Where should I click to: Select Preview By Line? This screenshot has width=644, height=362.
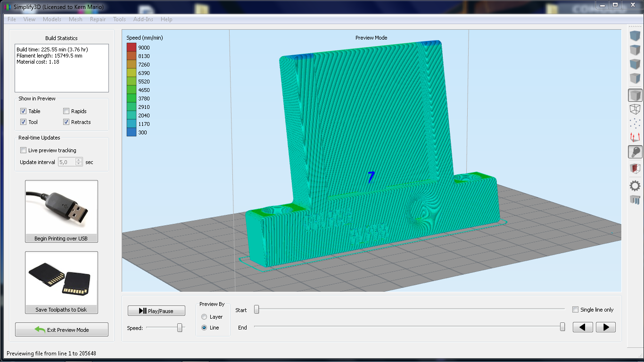(x=204, y=328)
